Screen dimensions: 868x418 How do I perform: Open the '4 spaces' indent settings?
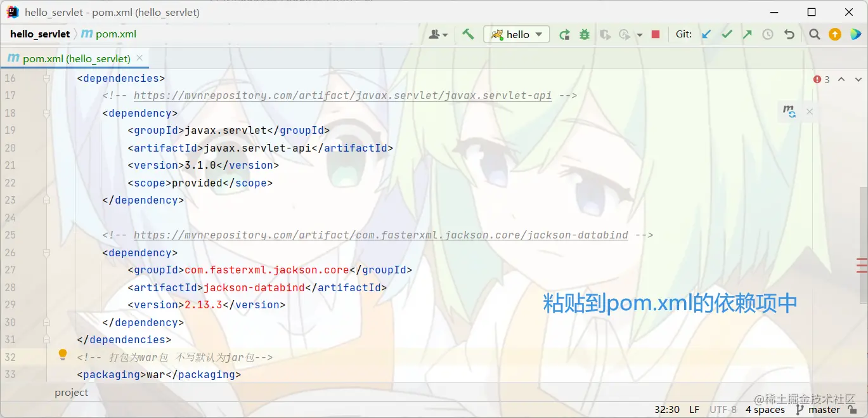(x=765, y=410)
